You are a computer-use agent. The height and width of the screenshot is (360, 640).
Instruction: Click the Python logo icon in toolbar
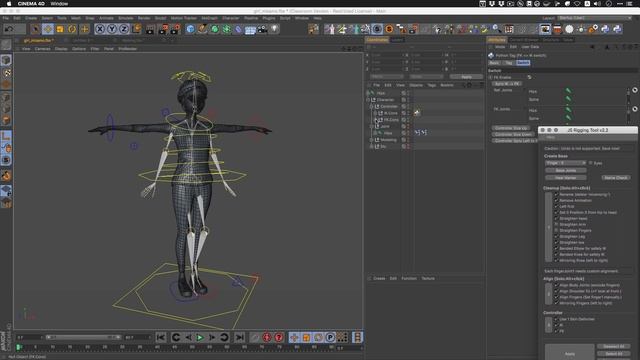coord(605,29)
